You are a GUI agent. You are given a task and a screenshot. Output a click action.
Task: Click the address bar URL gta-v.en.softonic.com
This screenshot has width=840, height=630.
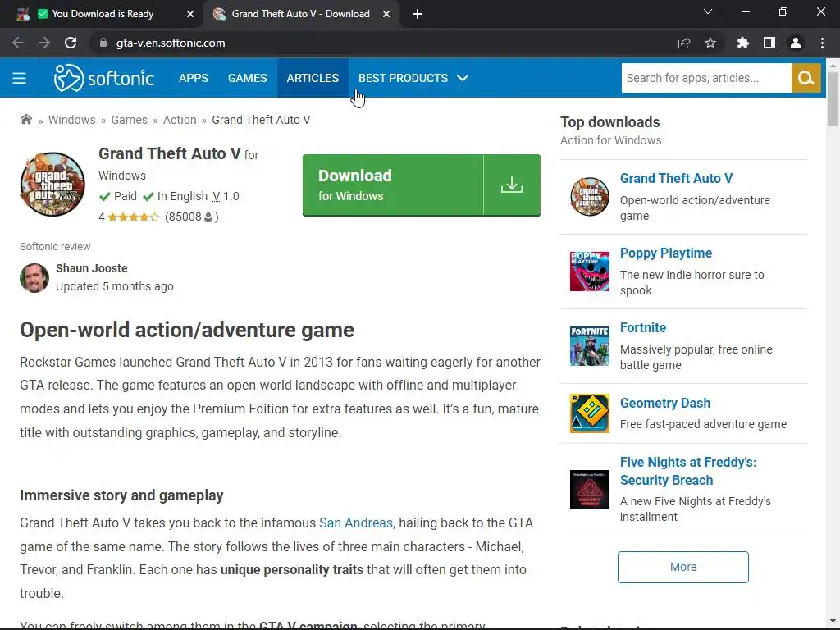coord(171,43)
